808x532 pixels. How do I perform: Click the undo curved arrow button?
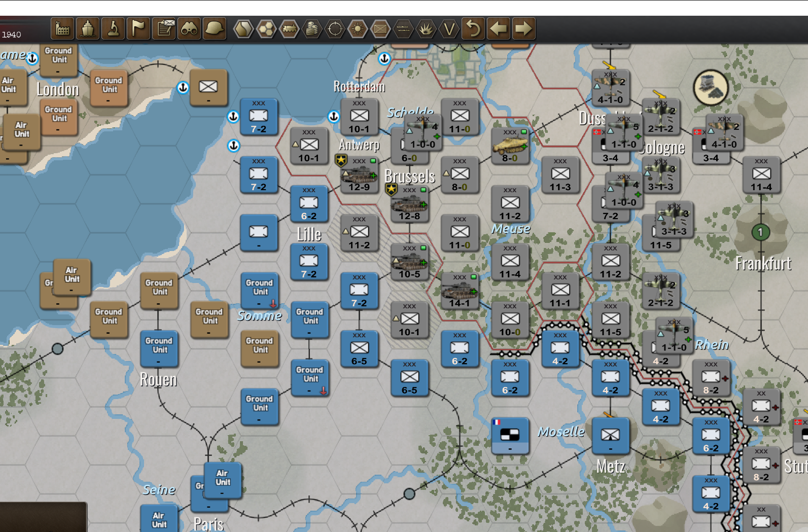click(473, 28)
